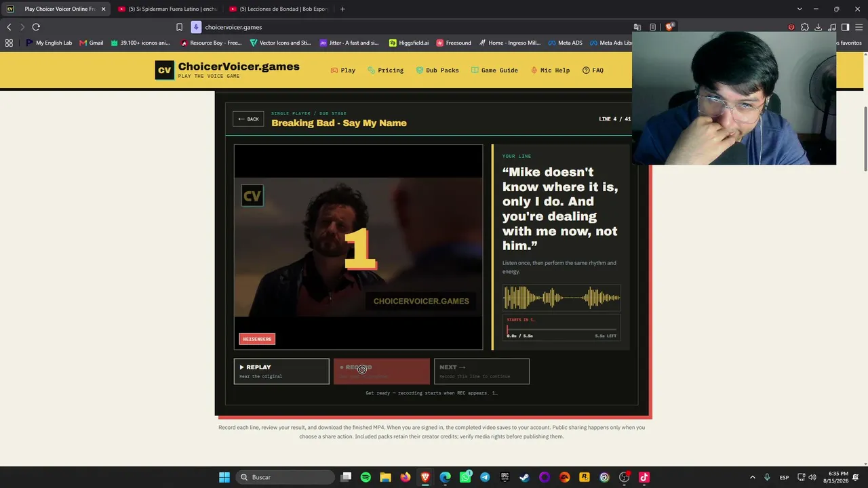Bookmark this page using the bookmark icon
This screenshot has height=488, width=868.
coord(179,27)
